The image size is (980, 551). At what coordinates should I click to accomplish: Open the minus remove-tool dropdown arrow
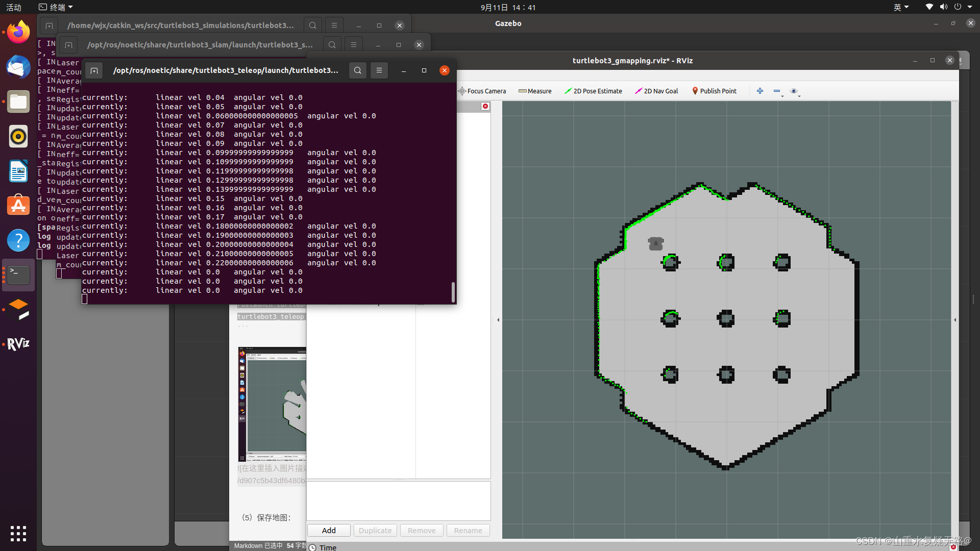[782, 95]
